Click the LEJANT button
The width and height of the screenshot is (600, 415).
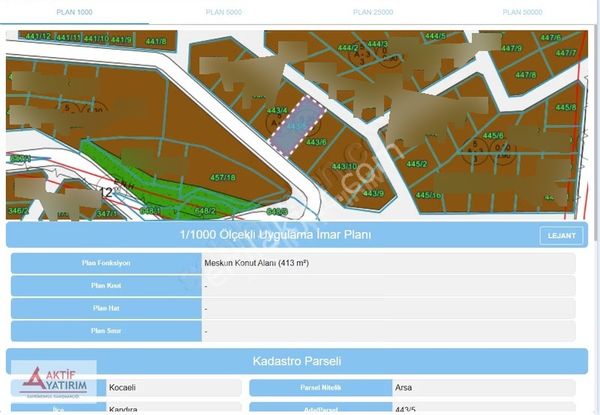(562, 236)
